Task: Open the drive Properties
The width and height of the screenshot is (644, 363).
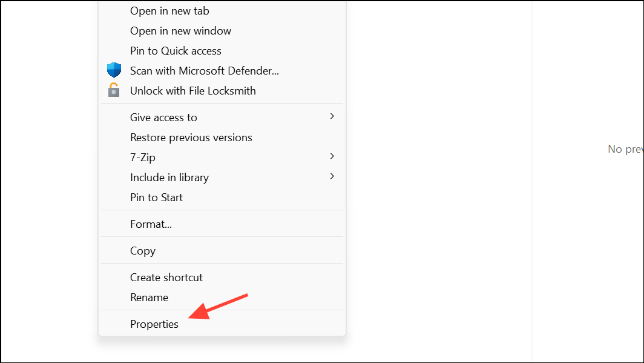Action: click(154, 324)
